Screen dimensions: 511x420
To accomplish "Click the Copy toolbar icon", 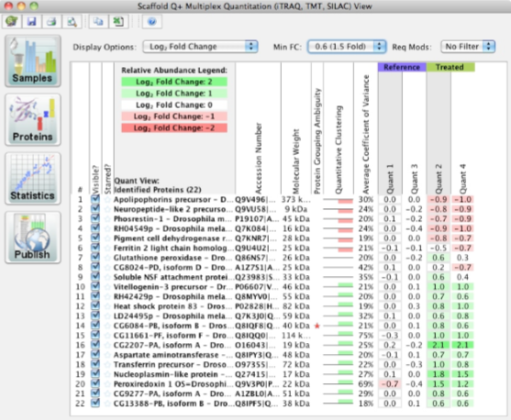I will coord(98,21).
